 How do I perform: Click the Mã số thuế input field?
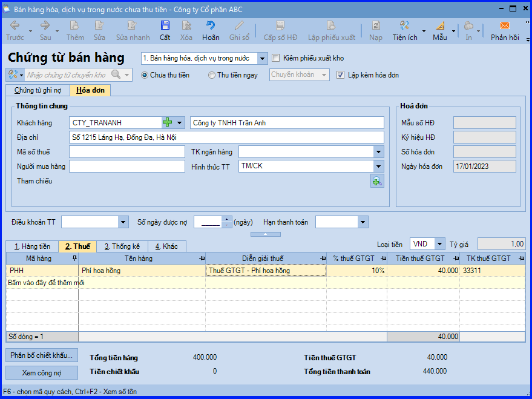[x=127, y=152]
